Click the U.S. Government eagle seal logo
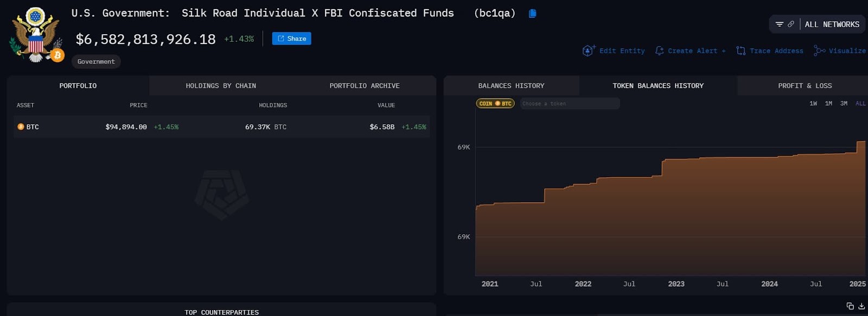Viewport: 868px width, 316px height. (36, 35)
